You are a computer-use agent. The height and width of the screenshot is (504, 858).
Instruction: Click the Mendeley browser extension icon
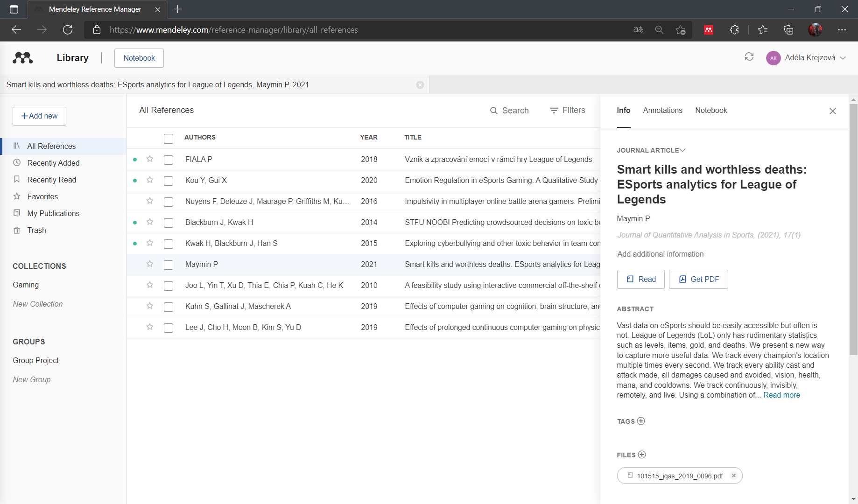pyautogui.click(x=709, y=30)
